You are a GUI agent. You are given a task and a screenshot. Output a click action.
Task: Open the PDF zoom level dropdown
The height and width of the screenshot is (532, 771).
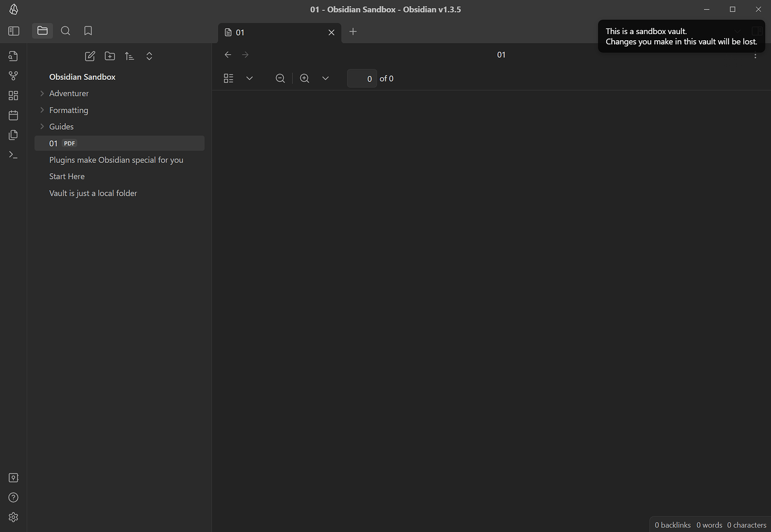tap(325, 78)
